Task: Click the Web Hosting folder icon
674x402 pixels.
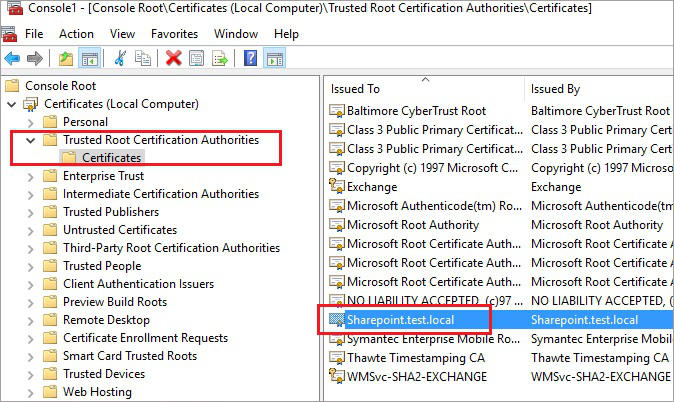Action: (50, 392)
